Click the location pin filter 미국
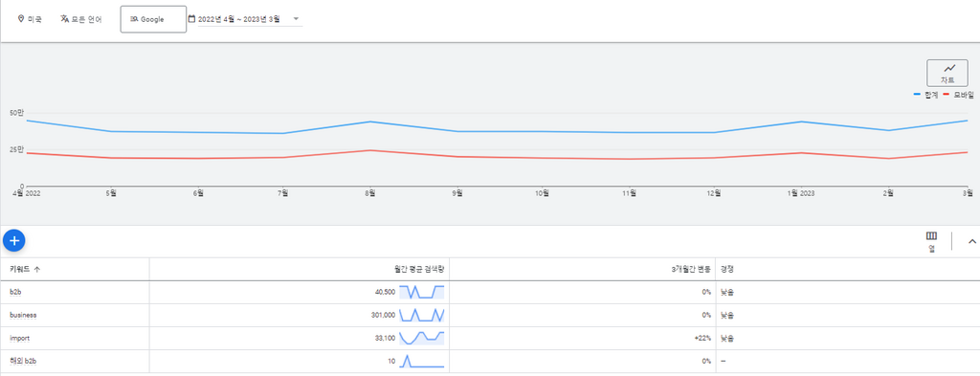The image size is (980, 376). tap(30, 19)
